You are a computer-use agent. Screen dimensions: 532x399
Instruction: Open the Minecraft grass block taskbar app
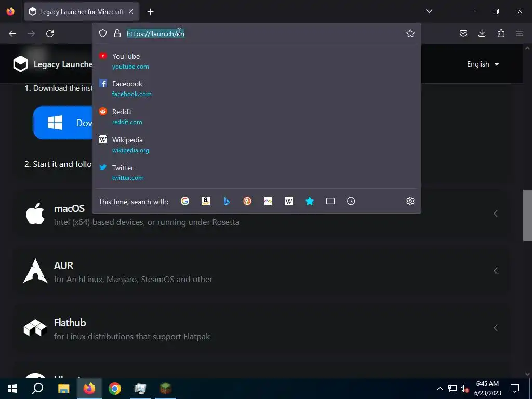[x=166, y=389]
